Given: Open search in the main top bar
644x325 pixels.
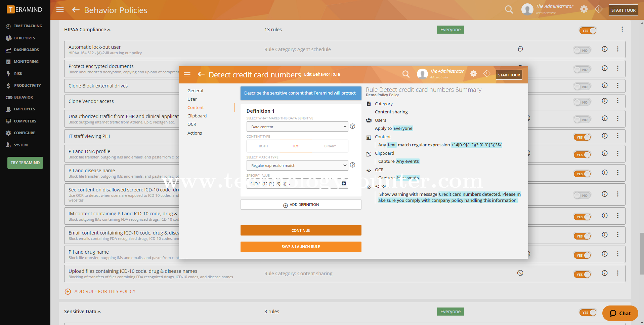Looking at the screenshot, I should click(509, 9).
